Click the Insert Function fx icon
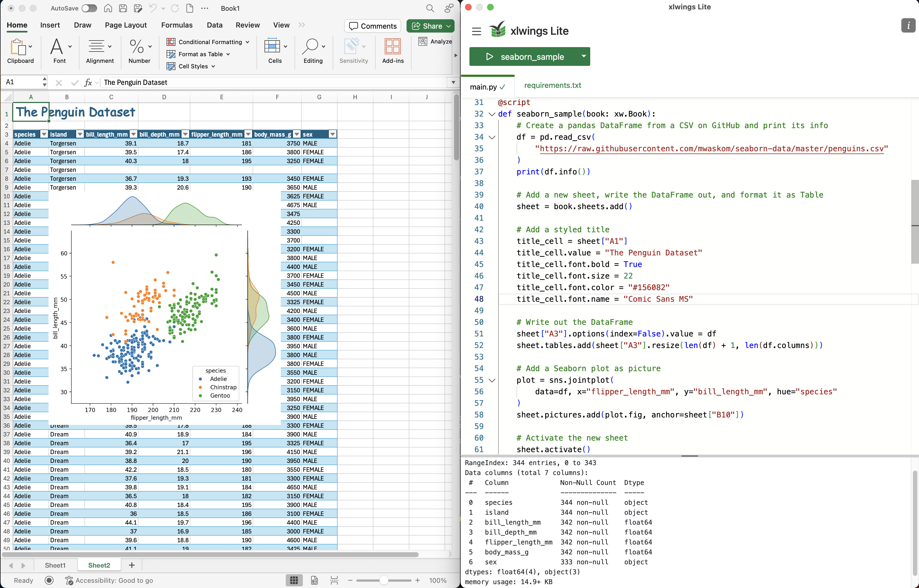Viewport: 919px width, 588px height. coord(88,82)
